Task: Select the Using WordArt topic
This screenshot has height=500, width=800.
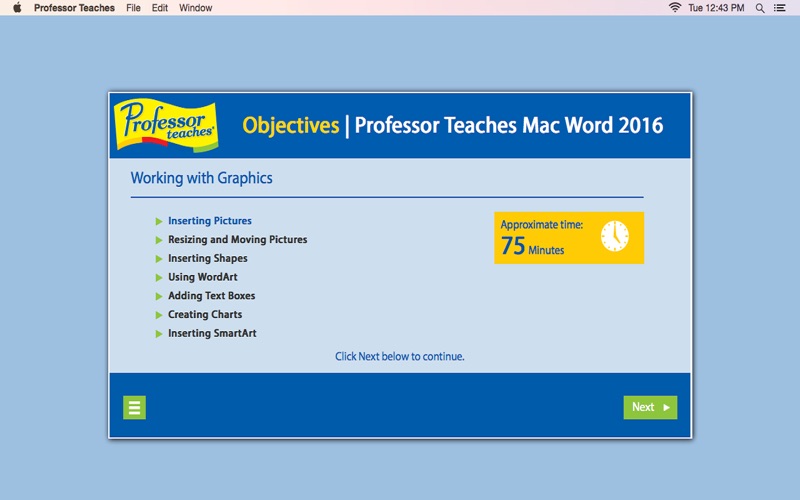Action: point(203,277)
